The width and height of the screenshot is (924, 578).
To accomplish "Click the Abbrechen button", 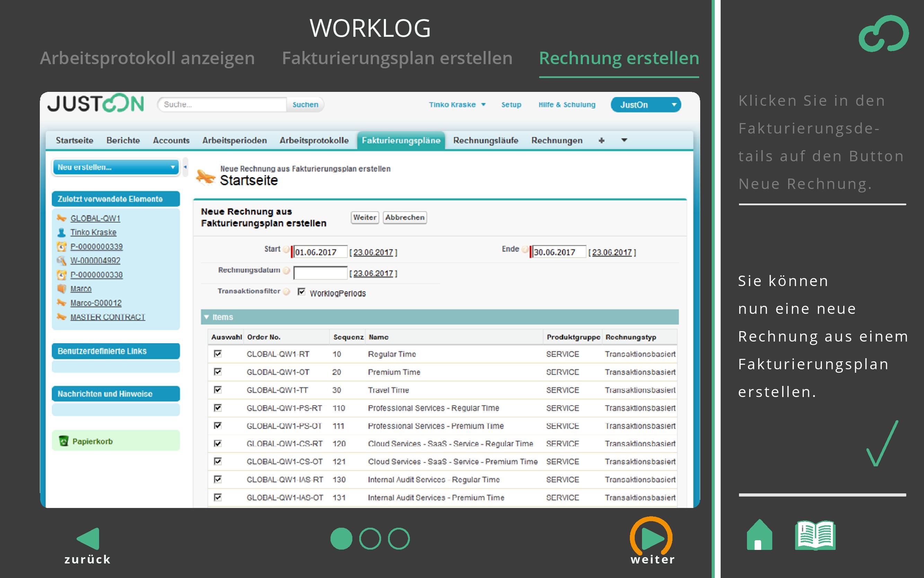I will pyautogui.click(x=405, y=217).
